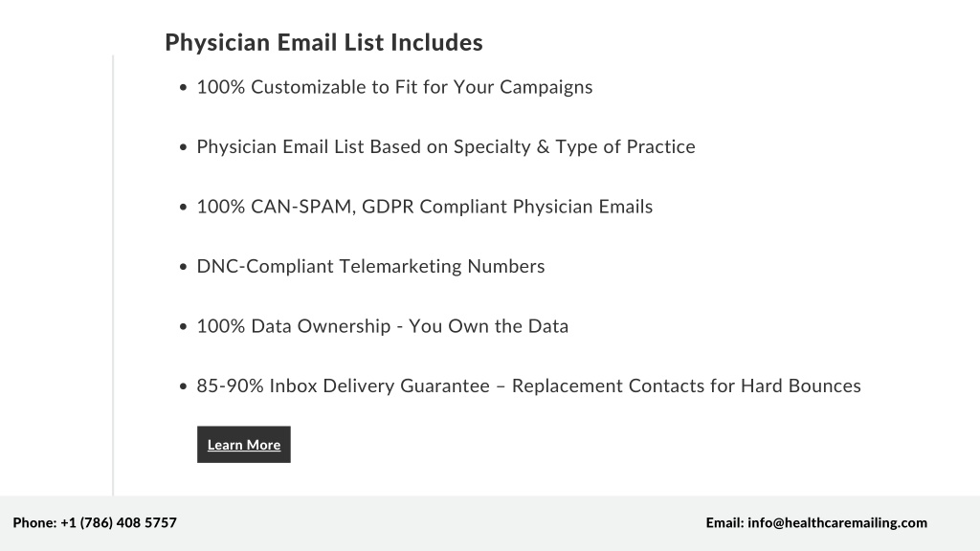Select the 100% Customizable campaigns bullet text
Screen dimensions: 980x551
coord(394,87)
